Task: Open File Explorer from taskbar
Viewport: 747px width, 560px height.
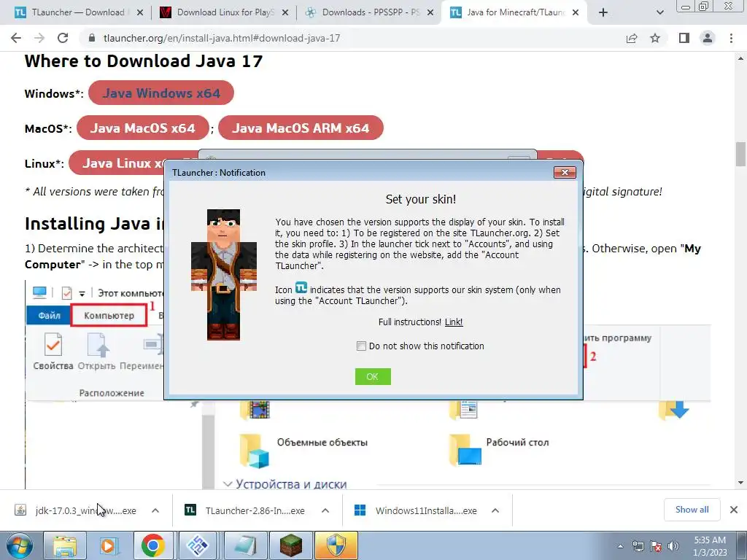Action: 65,545
